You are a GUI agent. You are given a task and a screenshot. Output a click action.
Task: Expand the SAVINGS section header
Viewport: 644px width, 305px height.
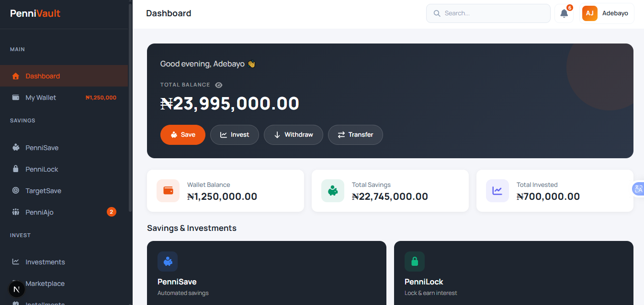coord(22,120)
